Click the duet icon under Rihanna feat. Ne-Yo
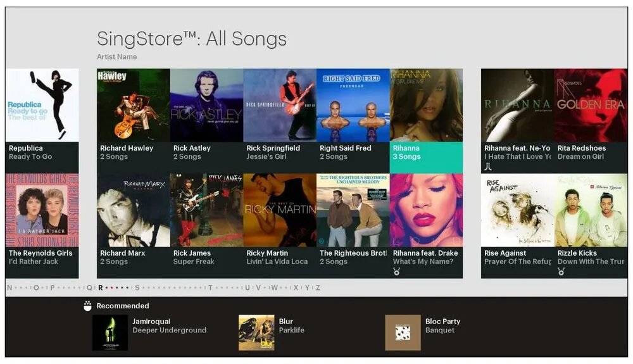633x364 pixels. 488,166
